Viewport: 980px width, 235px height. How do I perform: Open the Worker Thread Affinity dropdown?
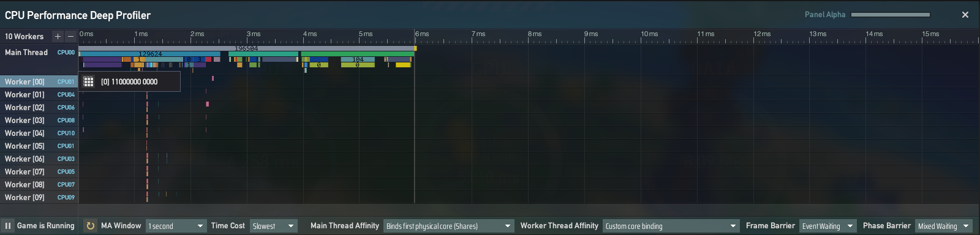point(671,226)
